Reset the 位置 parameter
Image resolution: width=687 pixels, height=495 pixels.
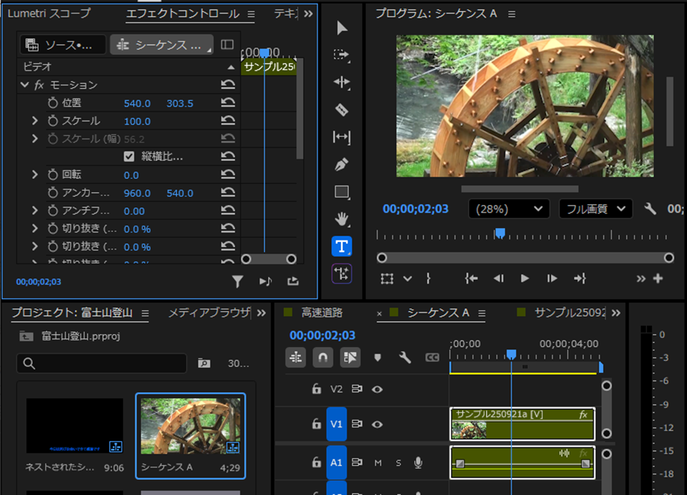point(228,103)
